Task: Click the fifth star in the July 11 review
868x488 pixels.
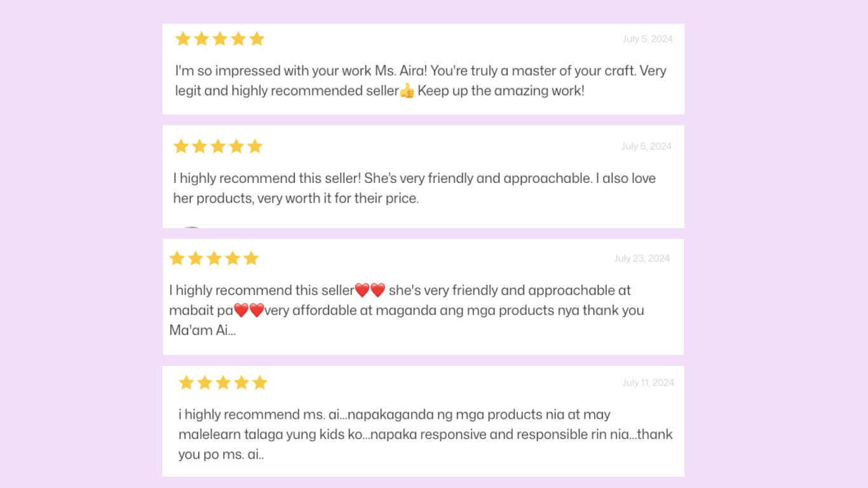Action: (x=260, y=383)
